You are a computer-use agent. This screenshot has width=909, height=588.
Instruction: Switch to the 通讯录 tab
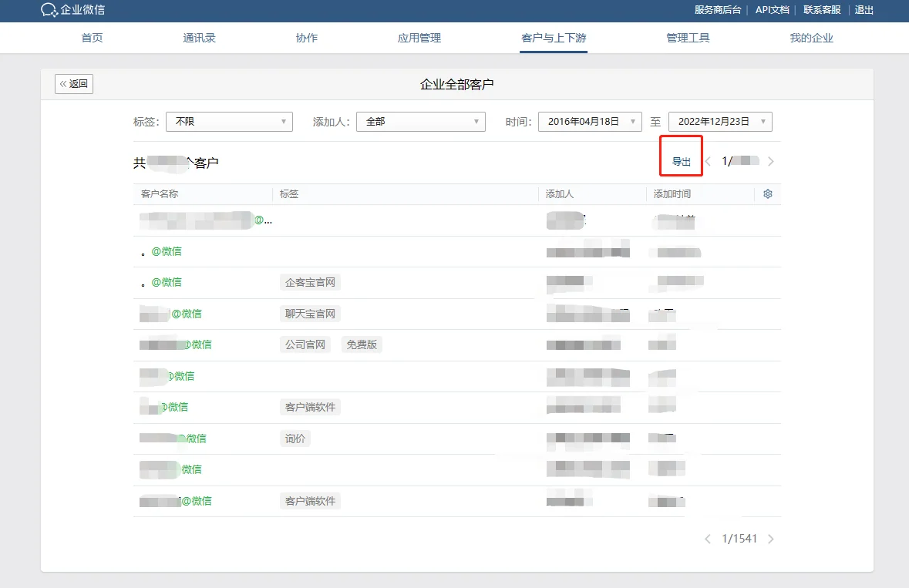(199, 39)
